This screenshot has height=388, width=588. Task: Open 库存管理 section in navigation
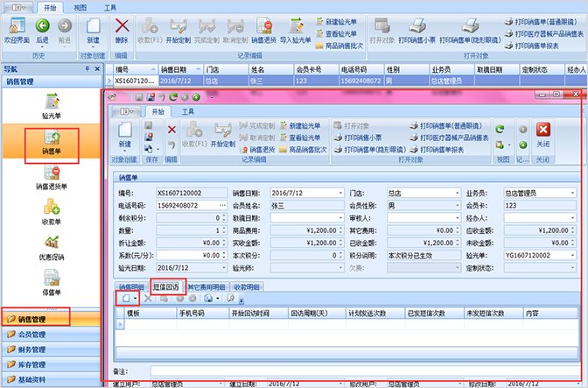pyautogui.click(x=52, y=364)
